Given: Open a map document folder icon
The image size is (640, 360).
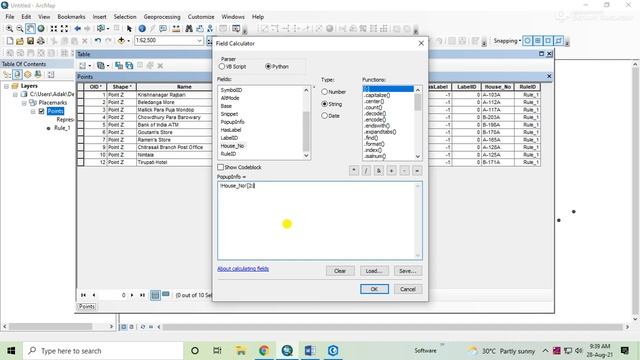Looking at the screenshot, I should 20,41.
